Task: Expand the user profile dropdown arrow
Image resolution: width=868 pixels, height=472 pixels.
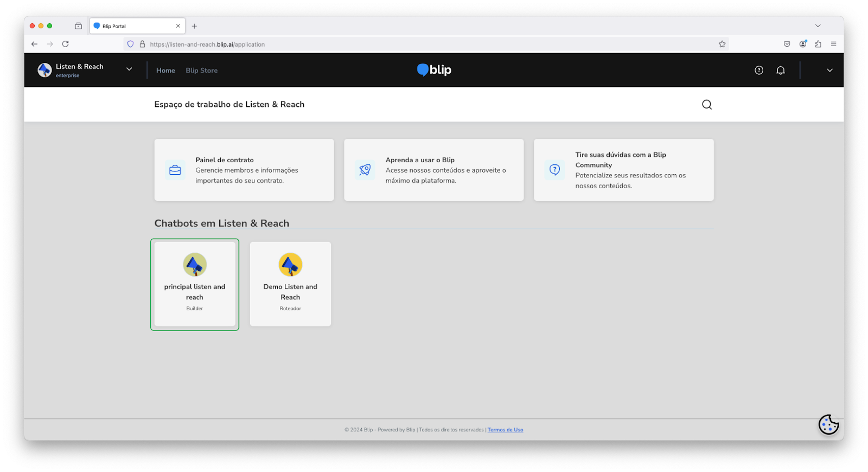Action: 829,70
